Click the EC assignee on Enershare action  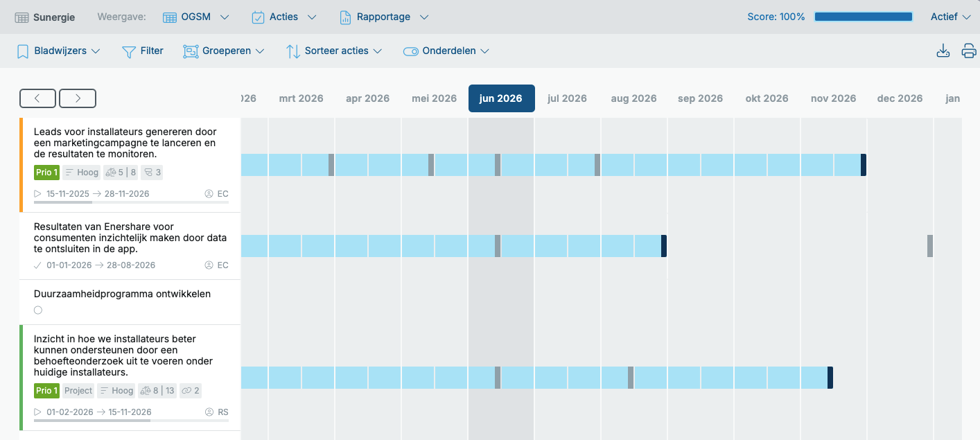217,265
